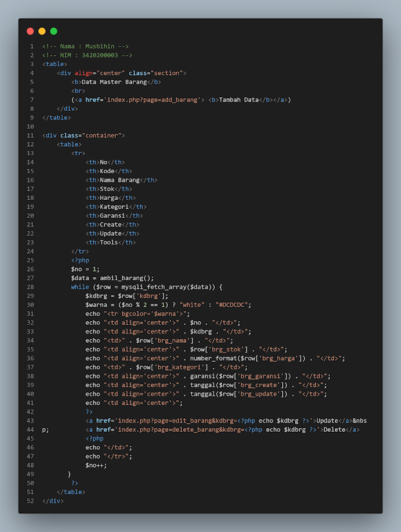Screen dimensions: 401x532
Task: Click the 'ambil_barang()' function call
Action: pyautogui.click(x=125, y=278)
